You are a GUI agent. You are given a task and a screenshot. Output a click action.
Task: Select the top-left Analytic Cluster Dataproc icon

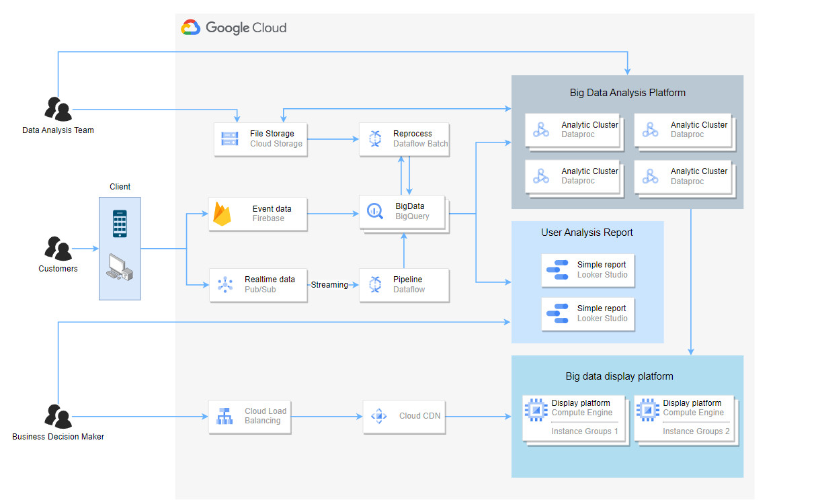(541, 130)
